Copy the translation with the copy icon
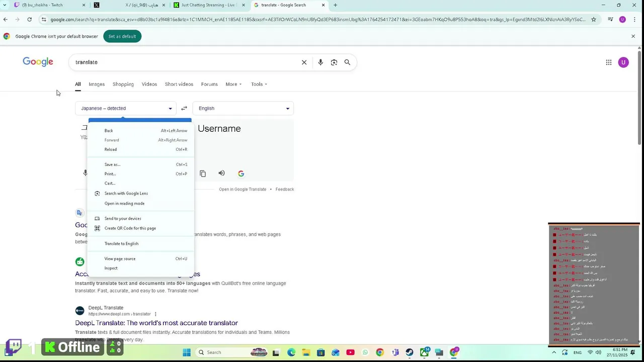This screenshot has width=644, height=362. point(203,173)
